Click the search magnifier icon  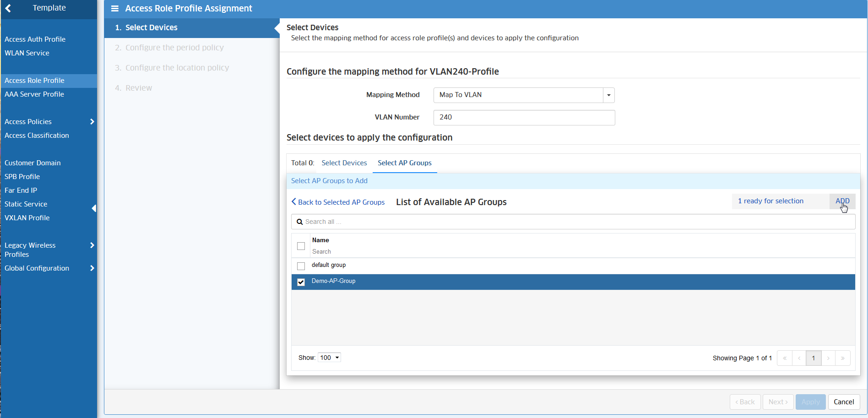point(299,222)
